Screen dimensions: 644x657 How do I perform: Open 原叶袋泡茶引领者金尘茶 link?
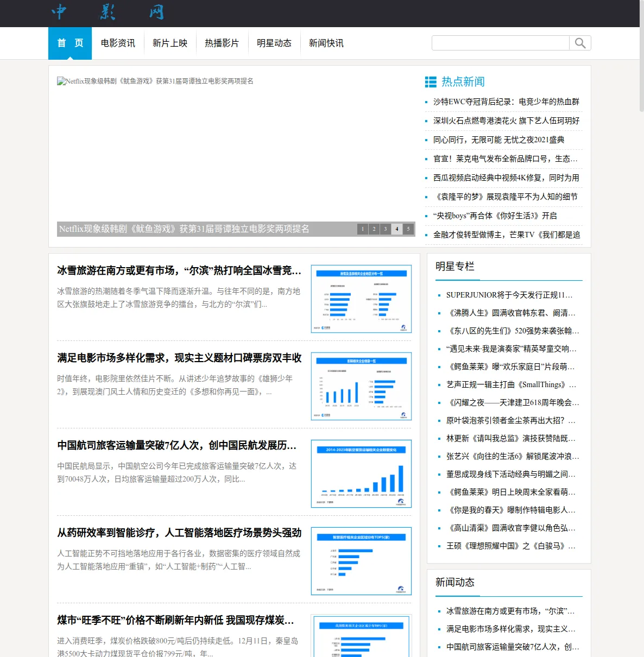click(x=511, y=420)
